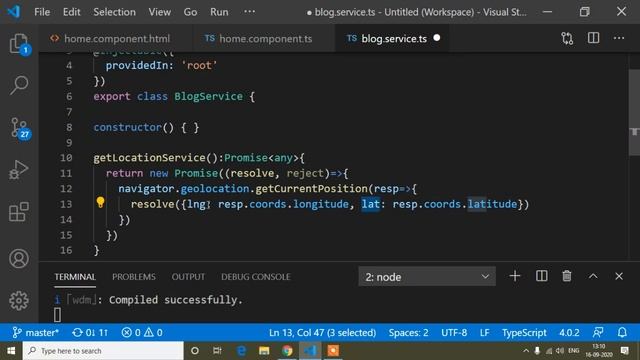
Task: Click Ln 13, Col 47 cursor position
Action: 322,333
